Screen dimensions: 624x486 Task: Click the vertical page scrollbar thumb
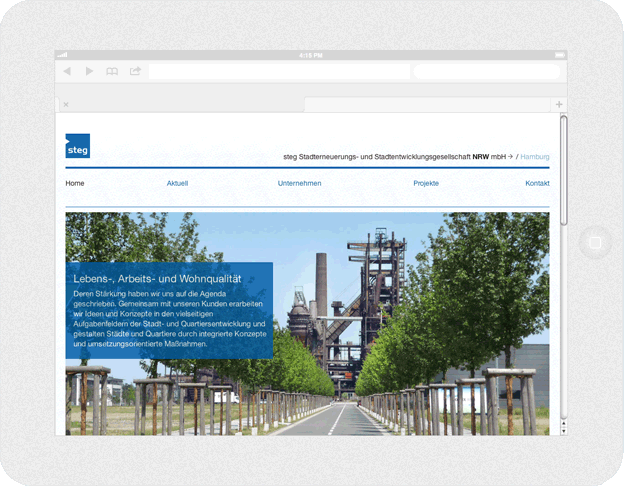pyautogui.click(x=563, y=170)
